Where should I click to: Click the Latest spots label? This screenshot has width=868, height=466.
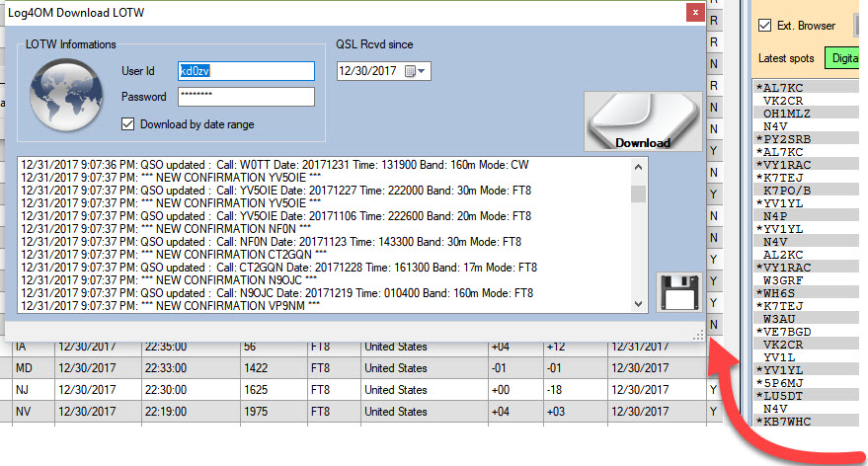pos(786,58)
